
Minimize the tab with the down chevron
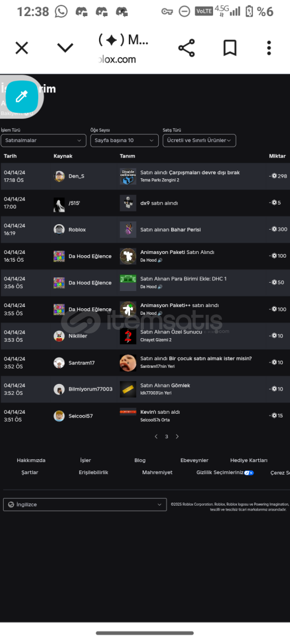pyautogui.click(x=65, y=48)
